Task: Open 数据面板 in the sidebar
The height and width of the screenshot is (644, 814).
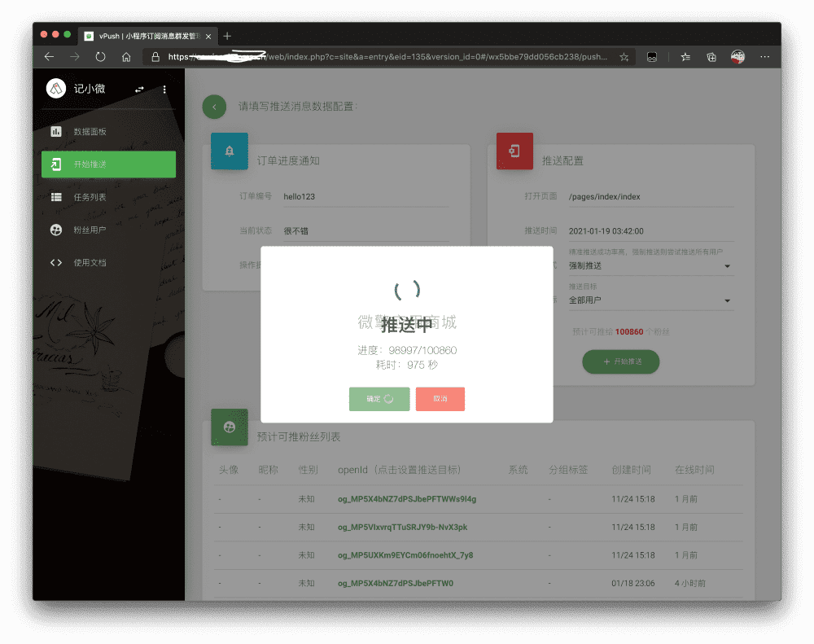Action: (x=108, y=131)
